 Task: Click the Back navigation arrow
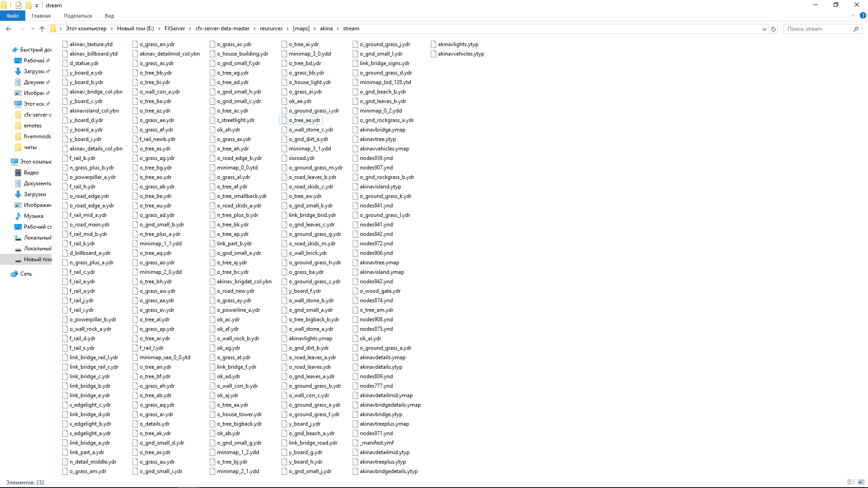[9, 28]
